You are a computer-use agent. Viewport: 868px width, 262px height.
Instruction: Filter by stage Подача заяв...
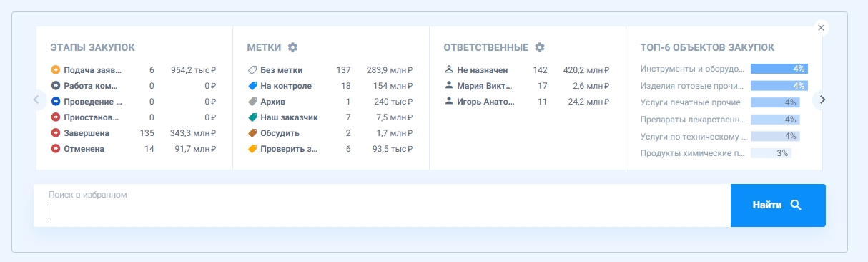pyautogui.click(x=93, y=70)
